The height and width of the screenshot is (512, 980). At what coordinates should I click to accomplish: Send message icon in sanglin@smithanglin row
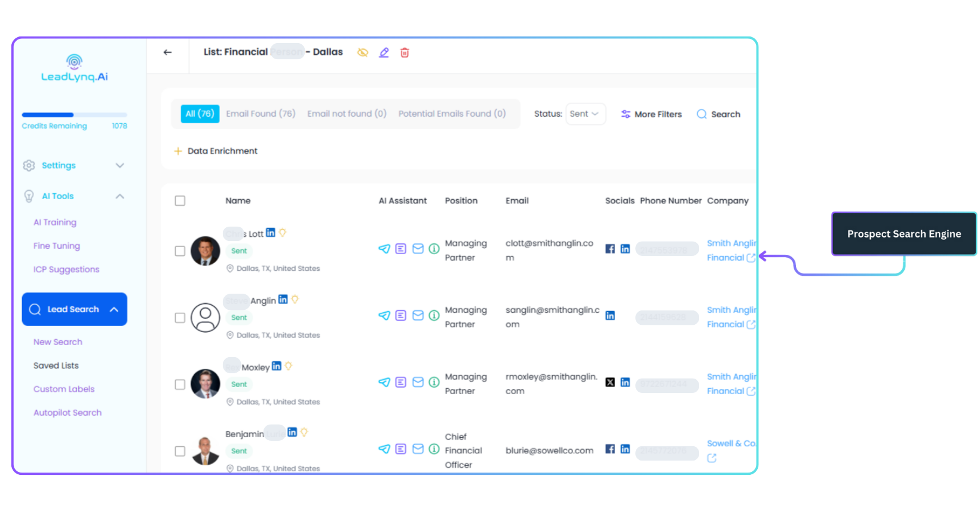click(384, 315)
